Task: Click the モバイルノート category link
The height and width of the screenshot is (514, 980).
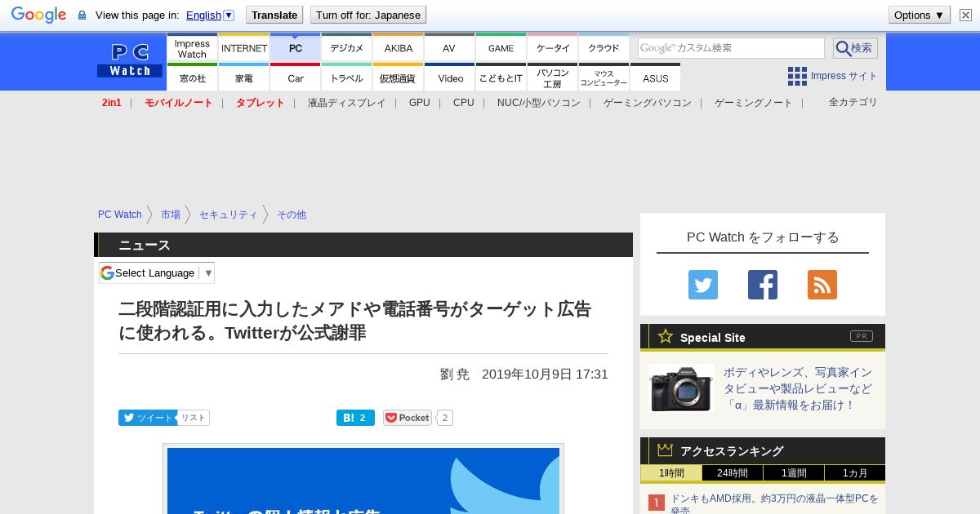Action: pos(178,103)
